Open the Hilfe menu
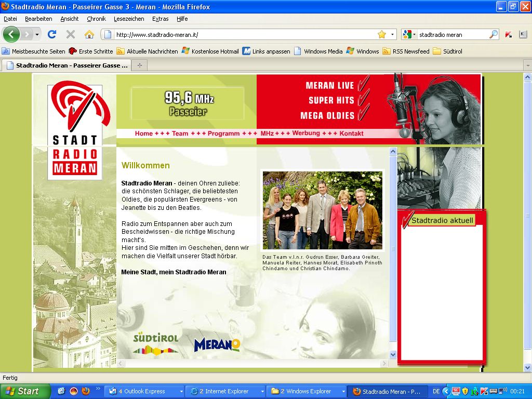Viewport: 532px width, 399px height. click(x=182, y=19)
